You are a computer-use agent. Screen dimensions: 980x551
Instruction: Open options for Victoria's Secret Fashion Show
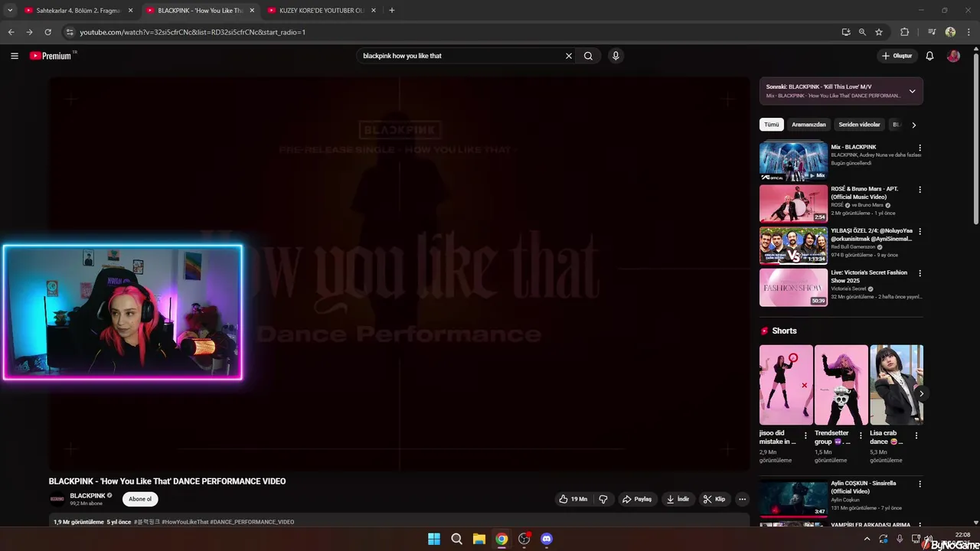[x=920, y=273]
